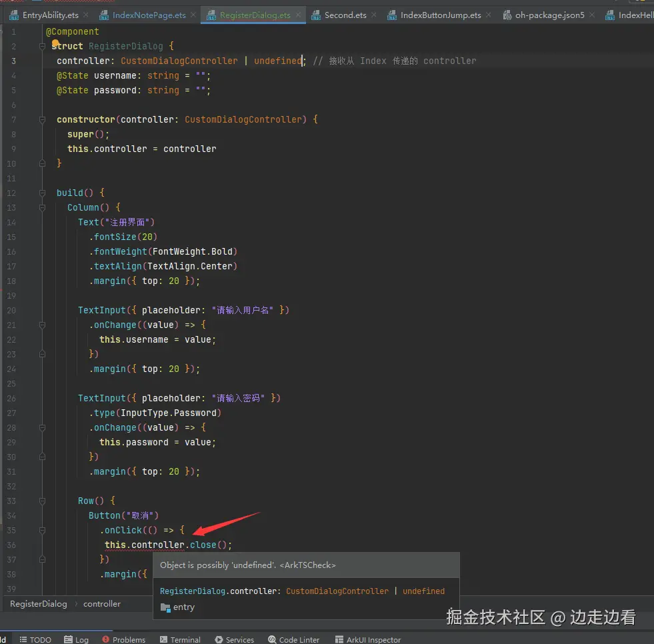Open the Log tool window
654x644 pixels.
click(76, 639)
